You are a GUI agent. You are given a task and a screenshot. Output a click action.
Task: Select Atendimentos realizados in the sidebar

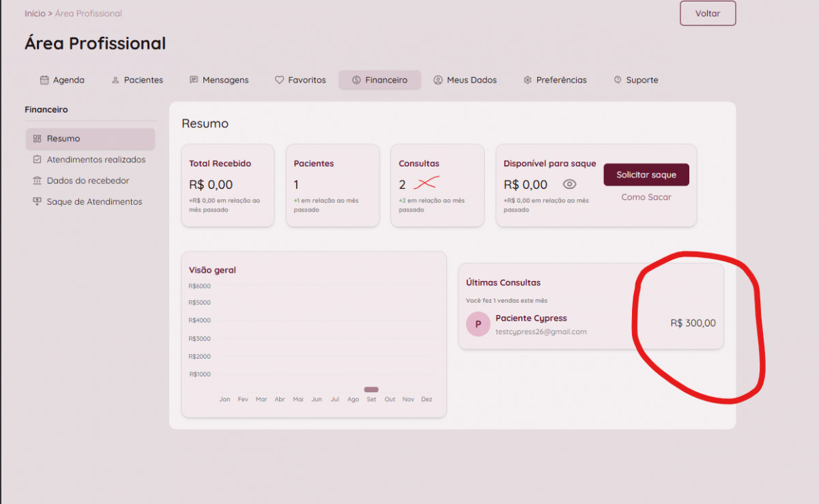pyautogui.click(x=96, y=160)
